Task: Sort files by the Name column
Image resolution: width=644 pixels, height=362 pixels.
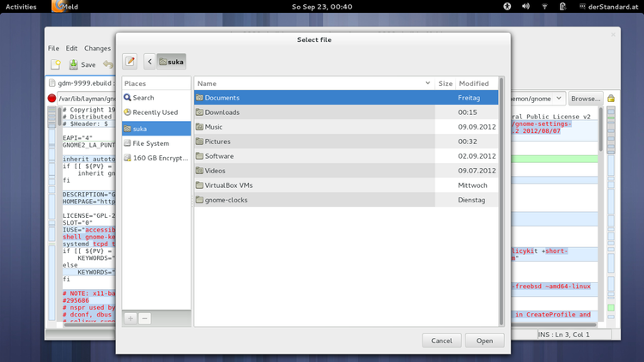Action: tap(313, 83)
